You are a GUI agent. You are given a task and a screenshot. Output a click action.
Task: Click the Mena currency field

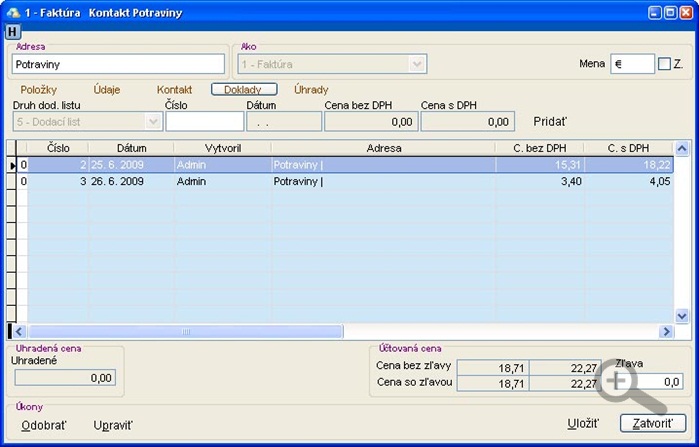[632, 64]
